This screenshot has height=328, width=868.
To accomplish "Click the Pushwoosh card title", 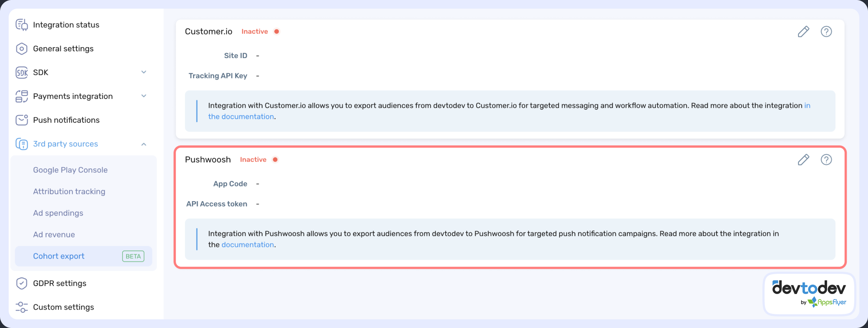I will pyautogui.click(x=208, y=160).
